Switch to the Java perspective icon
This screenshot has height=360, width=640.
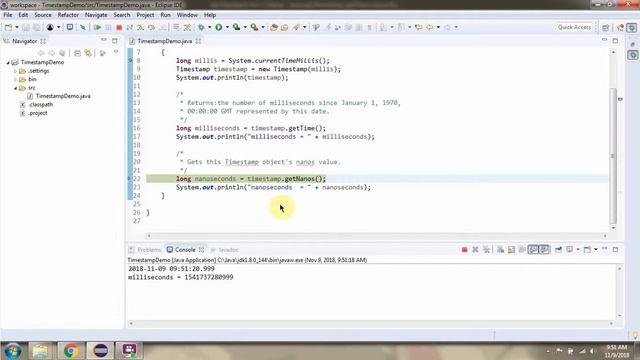(x=620, y=27)
